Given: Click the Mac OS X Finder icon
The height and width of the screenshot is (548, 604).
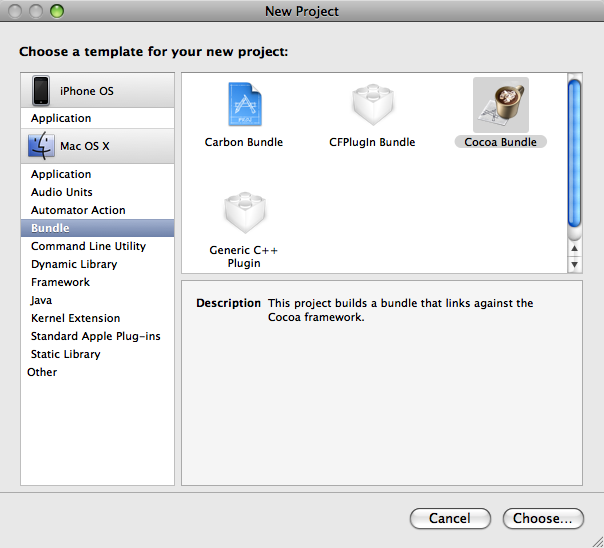Looking at the screenshot, I should tap(41, 146).
